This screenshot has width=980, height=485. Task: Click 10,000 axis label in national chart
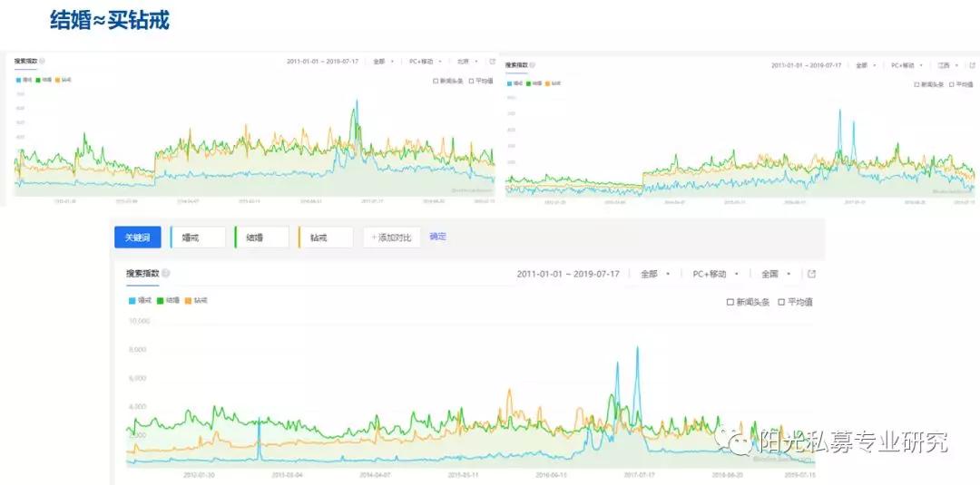139,321
